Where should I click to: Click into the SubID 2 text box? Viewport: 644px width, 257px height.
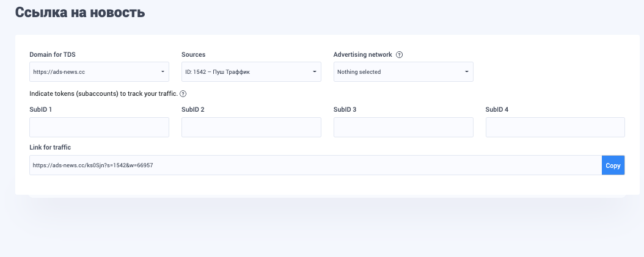point(251,128)
